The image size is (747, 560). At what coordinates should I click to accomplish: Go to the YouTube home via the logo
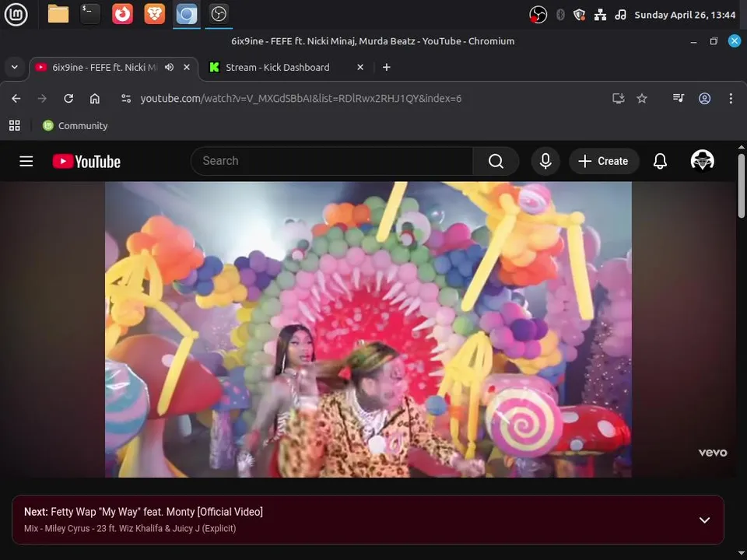coord(86,162)
